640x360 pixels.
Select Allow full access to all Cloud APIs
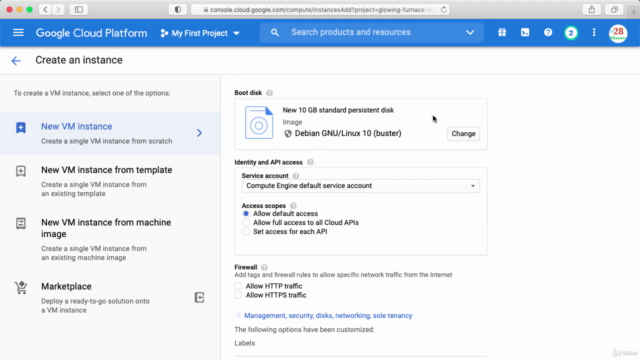[246, 222]
